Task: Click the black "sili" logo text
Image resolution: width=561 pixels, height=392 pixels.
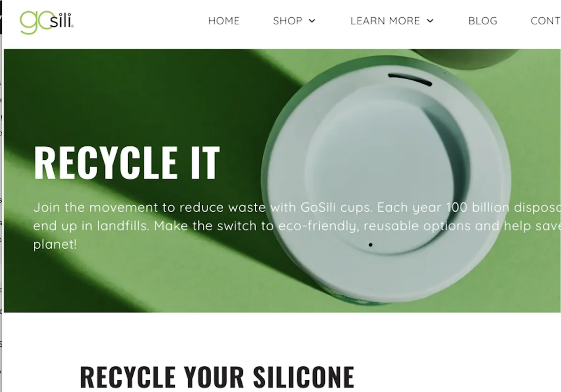Action: tap(61, 20)
